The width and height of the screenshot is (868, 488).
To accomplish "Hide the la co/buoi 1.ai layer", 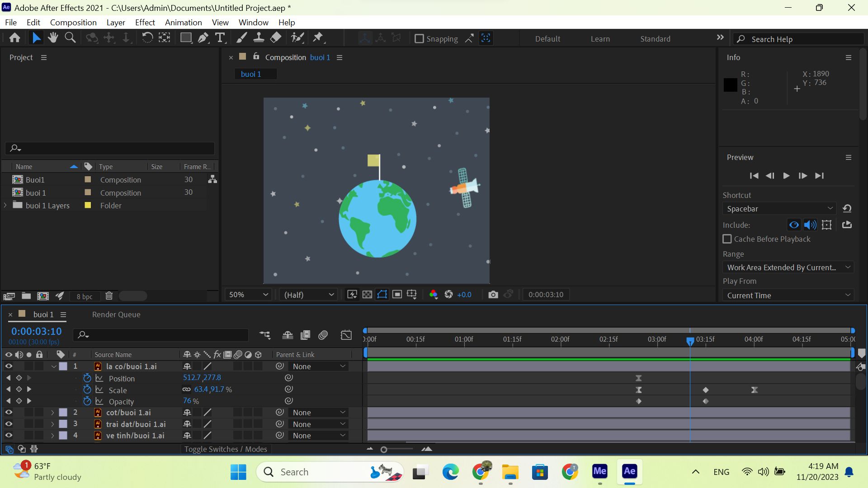I will click(9, 366).
